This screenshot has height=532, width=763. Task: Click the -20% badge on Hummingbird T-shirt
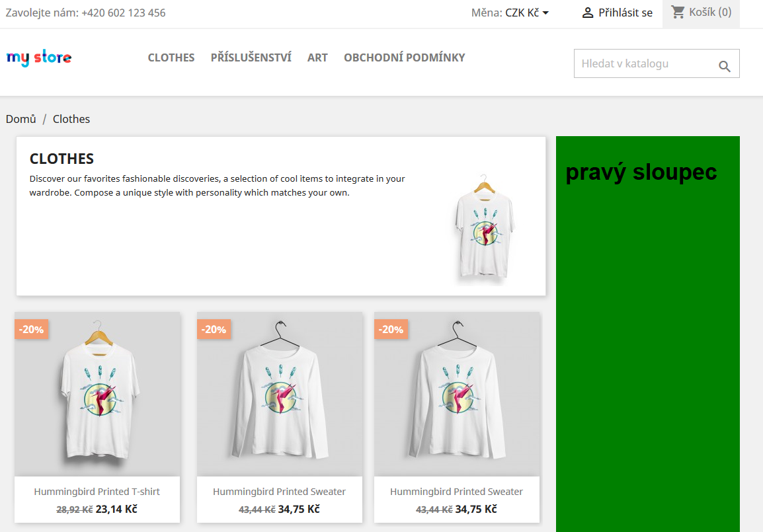(x=32, y=329)
